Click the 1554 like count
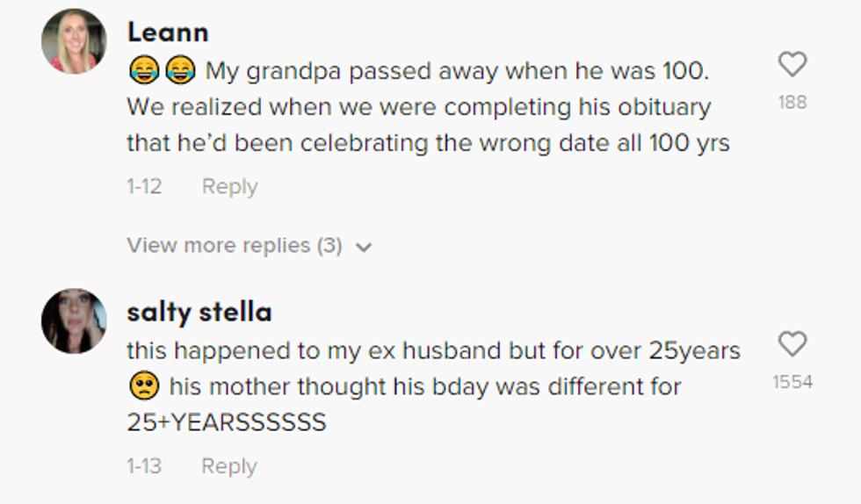Viewport: 861px width, 504px height. tap(792, 382)
